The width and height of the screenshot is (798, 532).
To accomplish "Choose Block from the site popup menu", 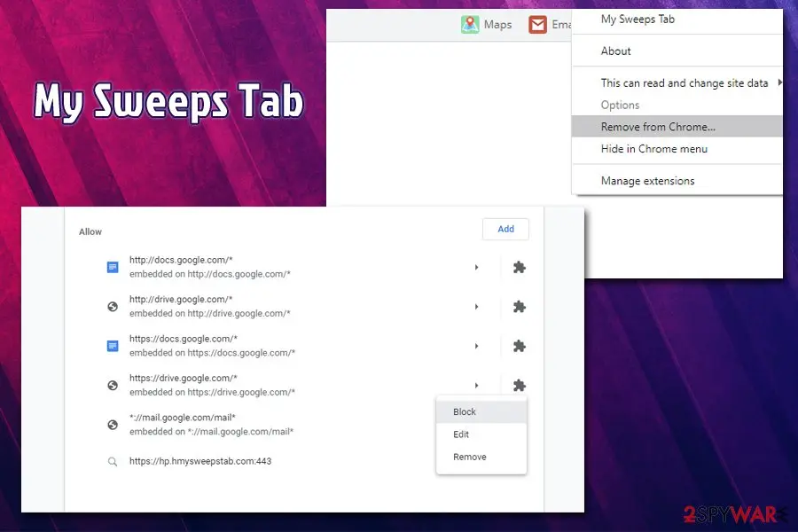I will [x=481, y=411].
